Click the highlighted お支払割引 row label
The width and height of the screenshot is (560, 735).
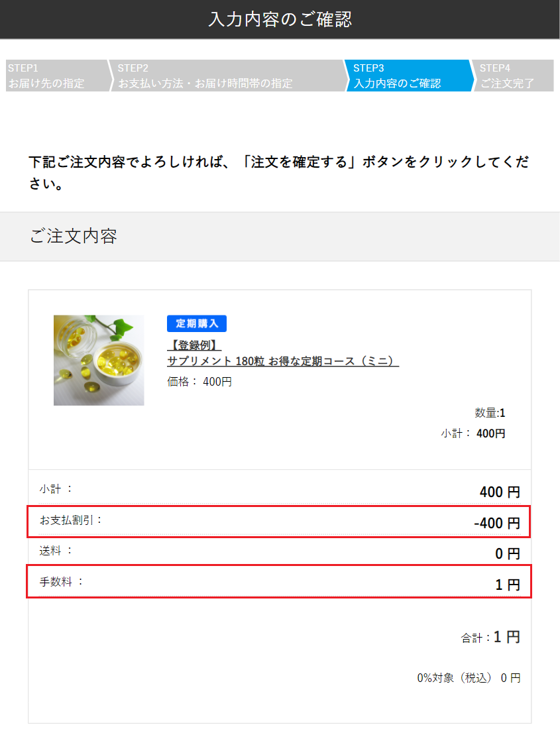(x=71, y=520)
